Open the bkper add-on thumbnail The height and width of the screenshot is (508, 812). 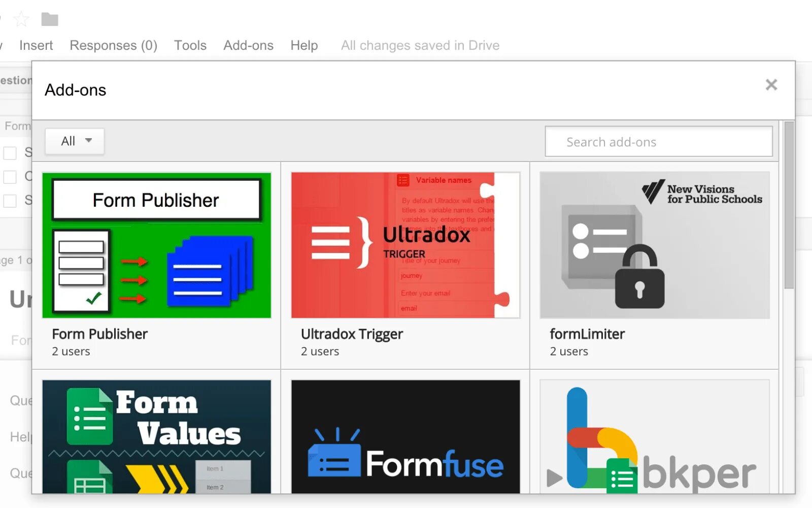point(655,436)
